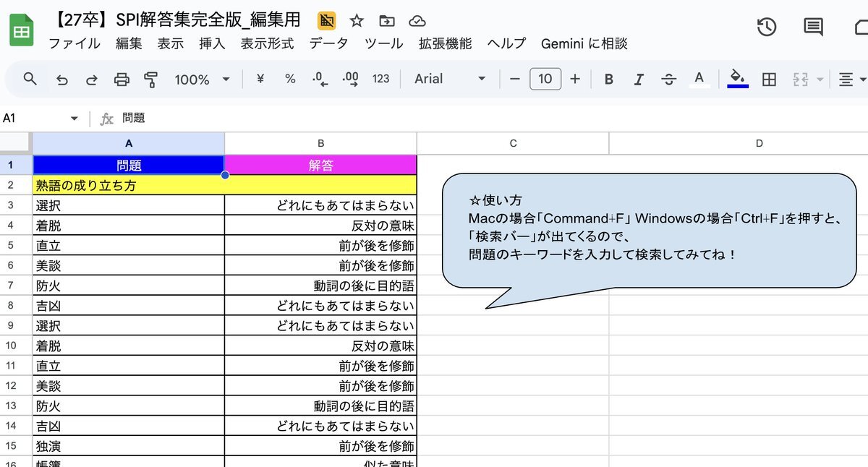Select the ☆使い方 speech bubble
The height and width of the screenshot is (467, 868).
(649, 241)
